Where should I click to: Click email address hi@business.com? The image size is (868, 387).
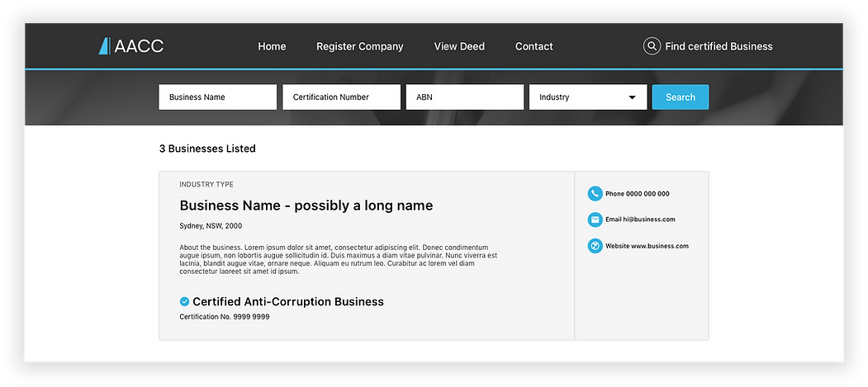click(x=649, y=219)
